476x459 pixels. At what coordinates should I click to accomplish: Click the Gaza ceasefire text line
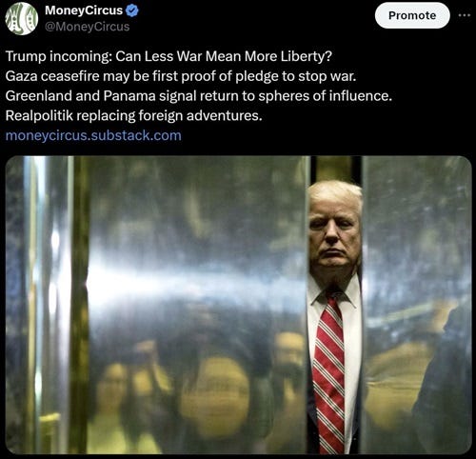tap(181, 76)
